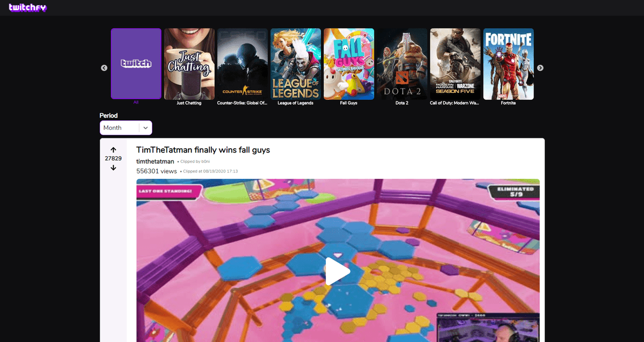
Task: Pick the League of Legends cover
Action: tap(296, 64)
